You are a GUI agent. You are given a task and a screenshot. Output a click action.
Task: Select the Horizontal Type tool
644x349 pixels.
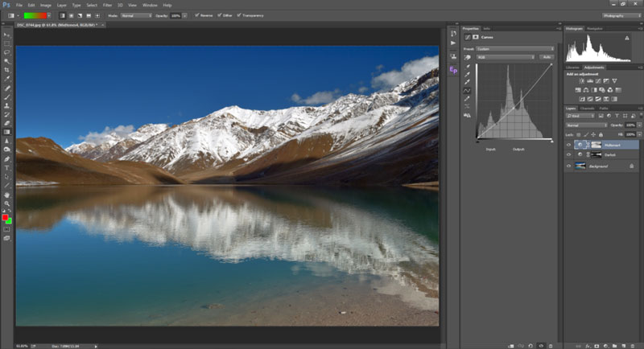tap(7, 167)
